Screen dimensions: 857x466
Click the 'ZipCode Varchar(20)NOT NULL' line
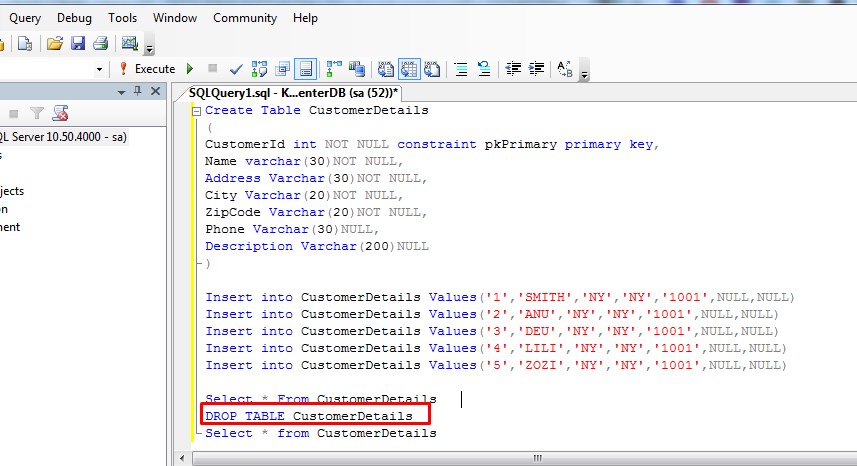[x=316, y=212]
